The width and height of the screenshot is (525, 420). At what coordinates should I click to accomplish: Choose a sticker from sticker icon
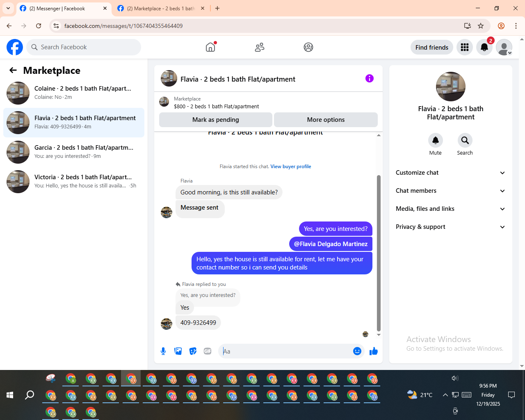(x=193, y=351)
